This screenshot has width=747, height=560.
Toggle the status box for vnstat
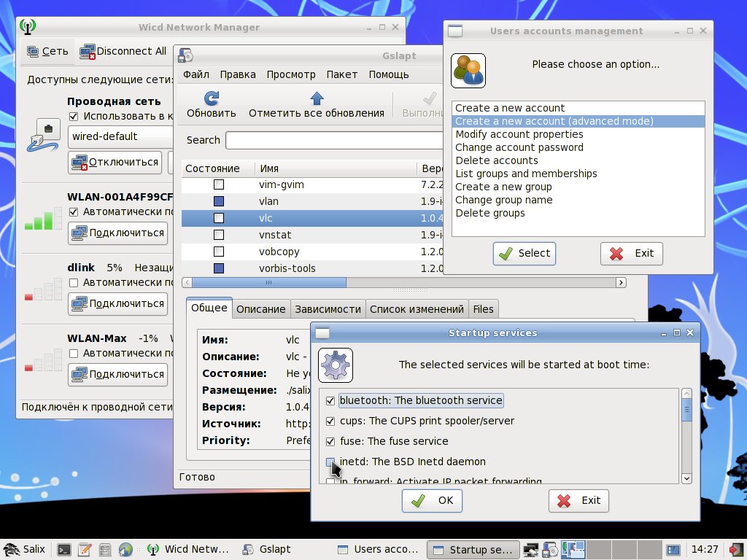coord(219,235)
